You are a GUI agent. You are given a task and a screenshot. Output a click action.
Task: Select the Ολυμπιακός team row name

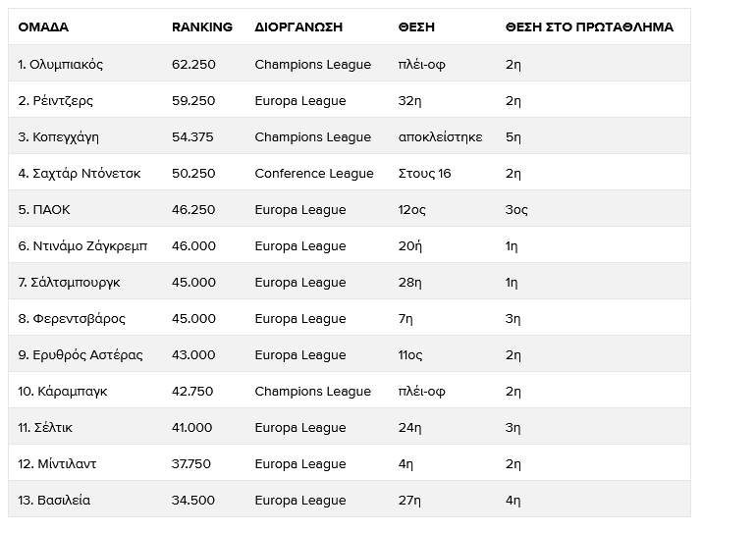coord(60,65)
